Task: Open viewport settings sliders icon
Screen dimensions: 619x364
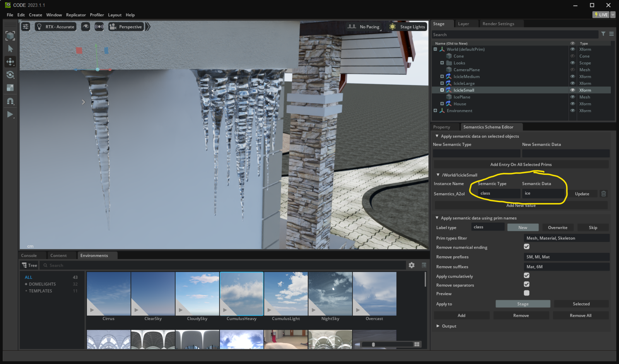Action: (x=26, y=27)
